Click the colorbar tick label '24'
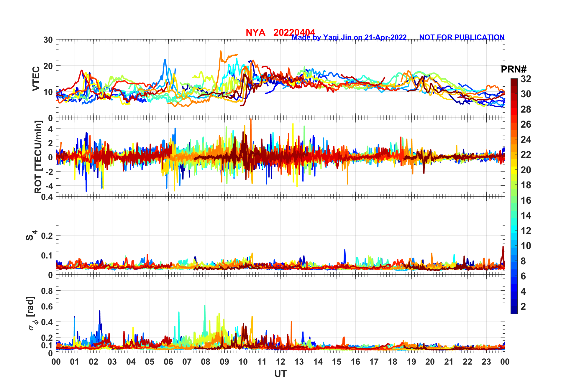 click(x=526, y=140)
